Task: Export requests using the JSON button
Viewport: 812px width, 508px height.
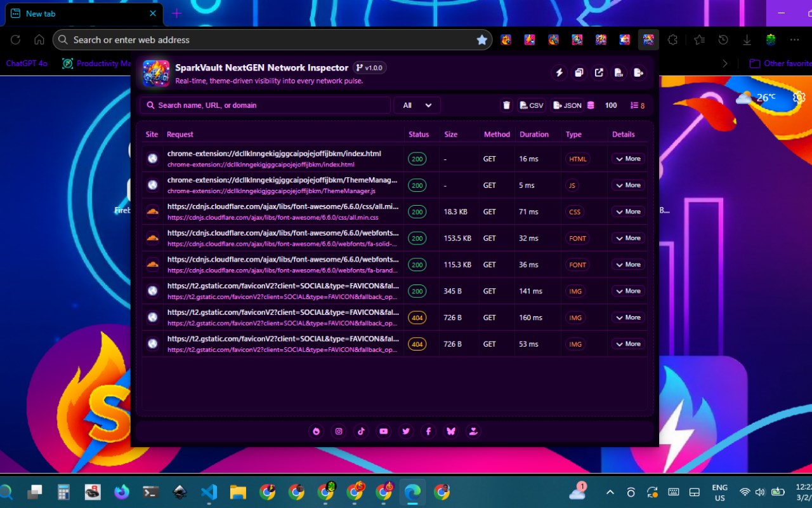Action: pos(567,105)
